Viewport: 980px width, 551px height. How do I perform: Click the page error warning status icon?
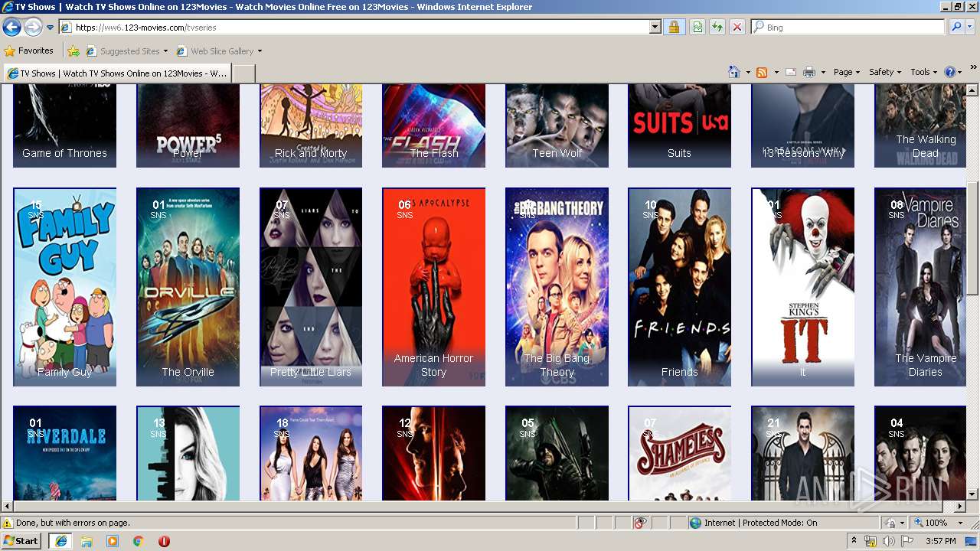click(8, 523)
